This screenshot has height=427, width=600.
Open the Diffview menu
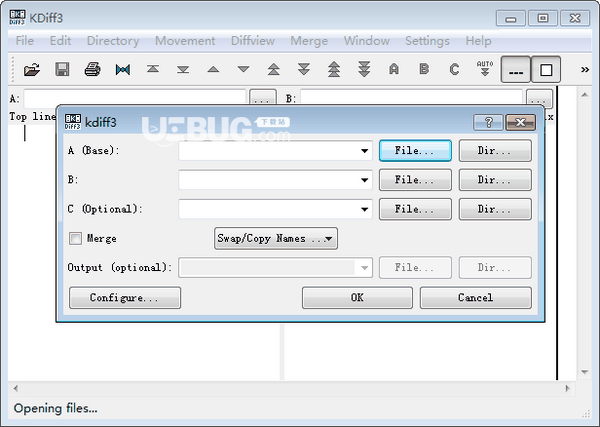[x=253, y=41]
